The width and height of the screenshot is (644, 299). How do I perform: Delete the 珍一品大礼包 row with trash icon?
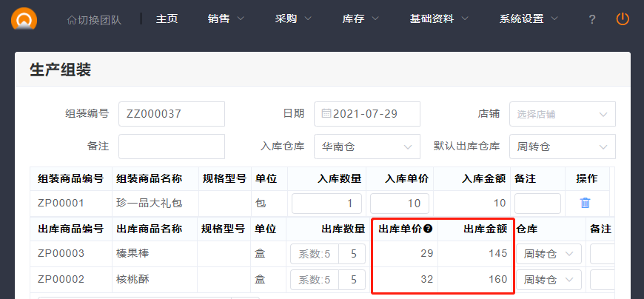[585, 203]
